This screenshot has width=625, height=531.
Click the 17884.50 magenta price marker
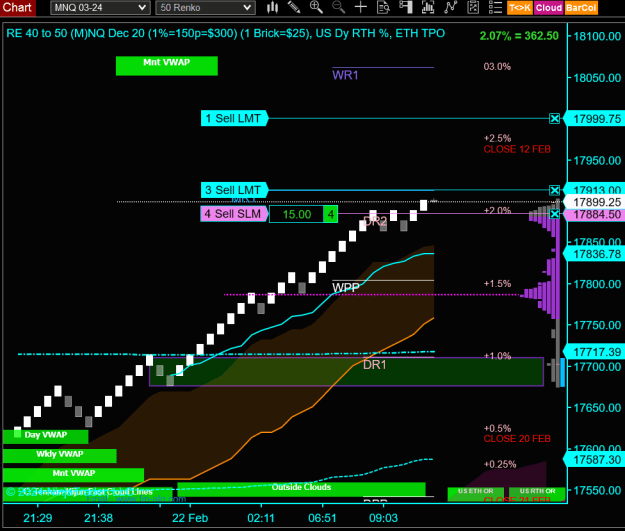click(595, 214)
